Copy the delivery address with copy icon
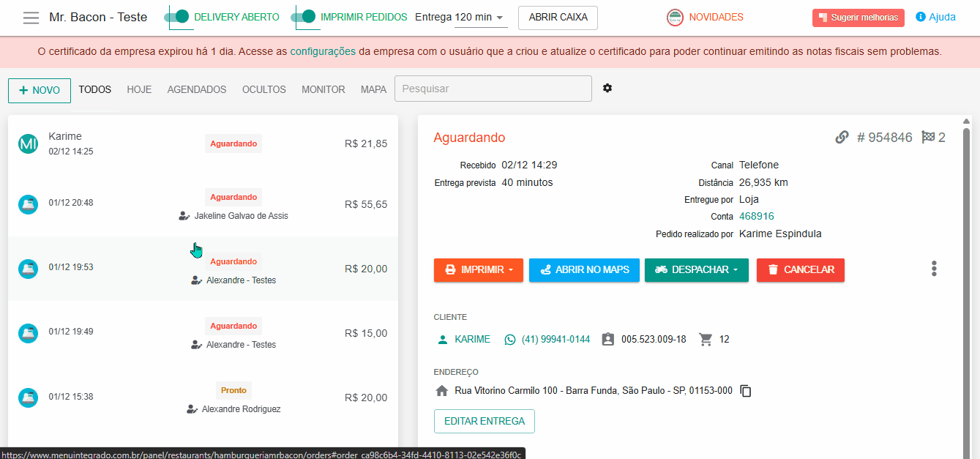Viewport: 980px width, 459px height. [x=746, y=391]
